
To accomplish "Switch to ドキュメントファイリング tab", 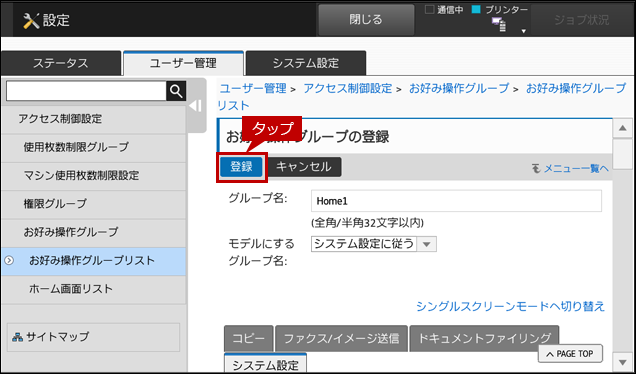I will (484, 338).
